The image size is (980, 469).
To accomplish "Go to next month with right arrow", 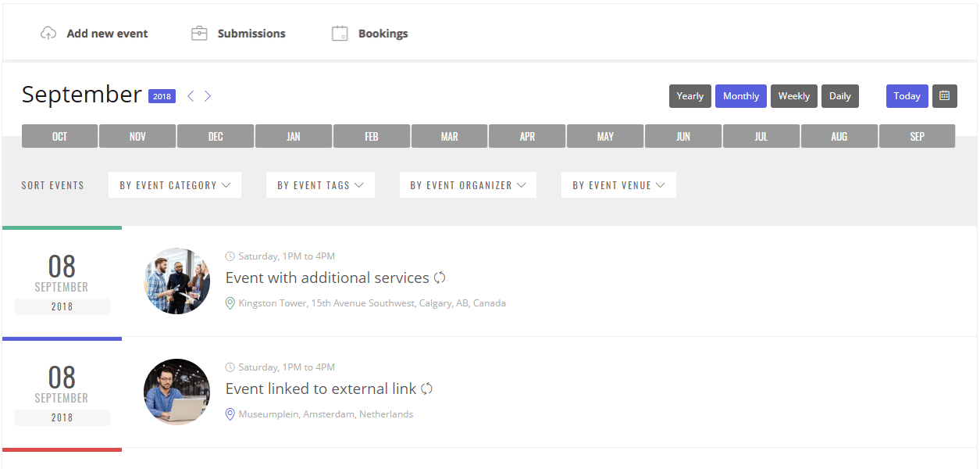I will click(208, 96).
